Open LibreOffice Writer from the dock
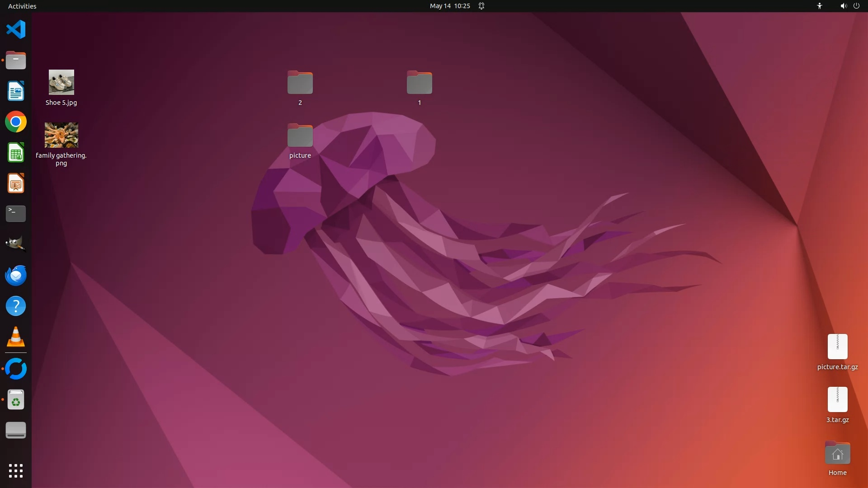Image resolution: width=868 pixels, height=488 pixels. pyautogui.click(x=16, y=91)
